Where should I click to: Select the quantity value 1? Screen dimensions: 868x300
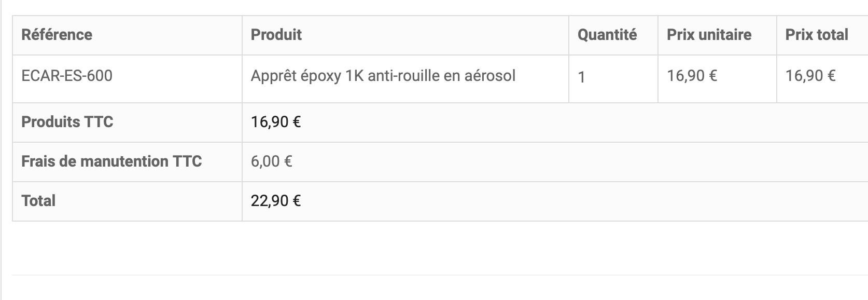pyautogui.click(x=582, y=77)
